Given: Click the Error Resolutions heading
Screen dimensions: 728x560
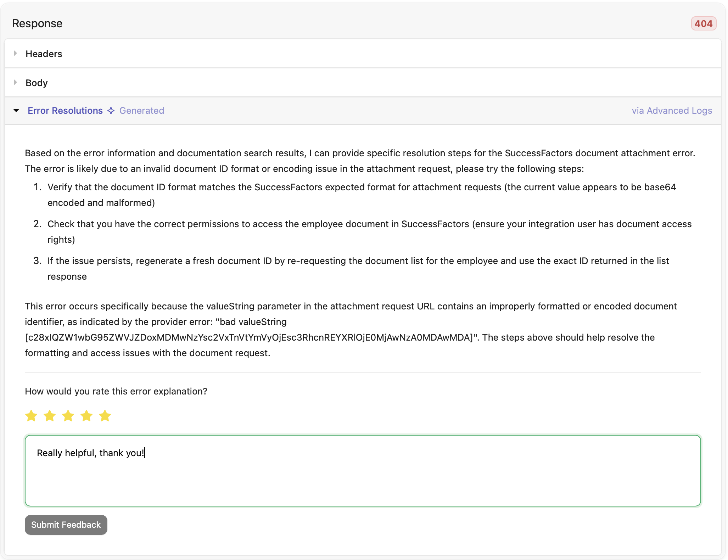Looking at the screenshot, I should coord(65,111).
